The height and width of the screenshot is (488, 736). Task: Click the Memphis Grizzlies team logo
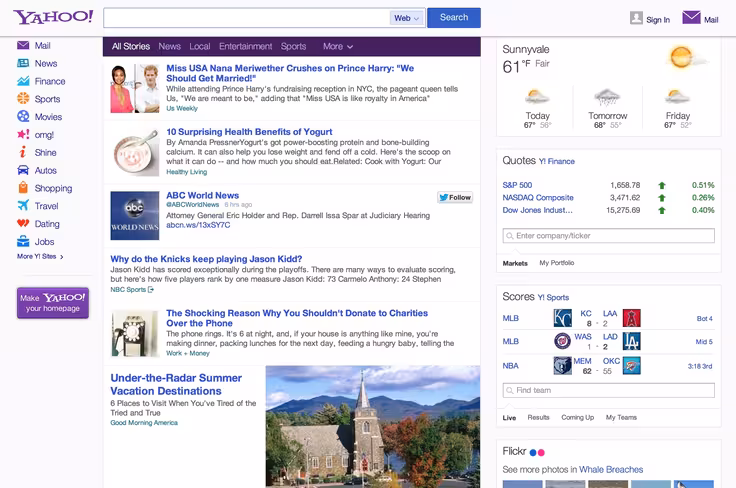point(562,366)
